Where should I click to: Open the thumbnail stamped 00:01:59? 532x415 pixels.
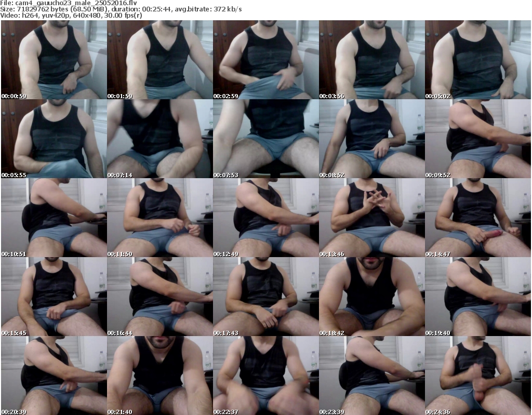tap(160, 60)
